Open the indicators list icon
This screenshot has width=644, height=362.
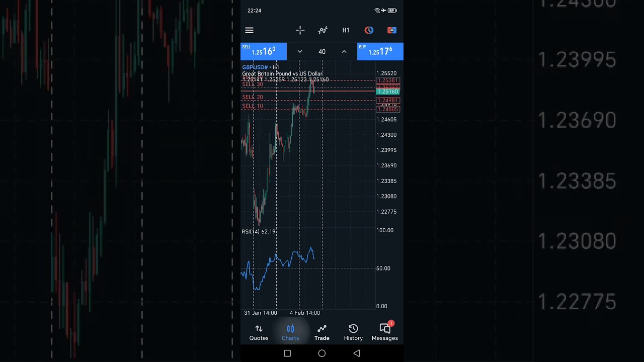(x=323, y=30)
